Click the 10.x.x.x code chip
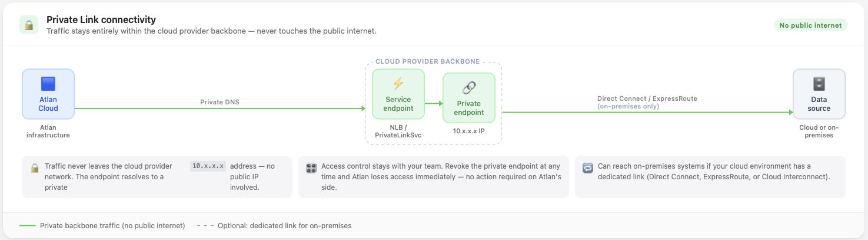 coord(208,166)
